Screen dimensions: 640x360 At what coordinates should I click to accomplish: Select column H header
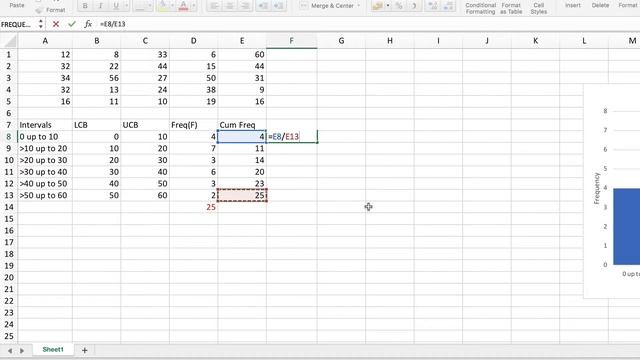pos(389,41)
